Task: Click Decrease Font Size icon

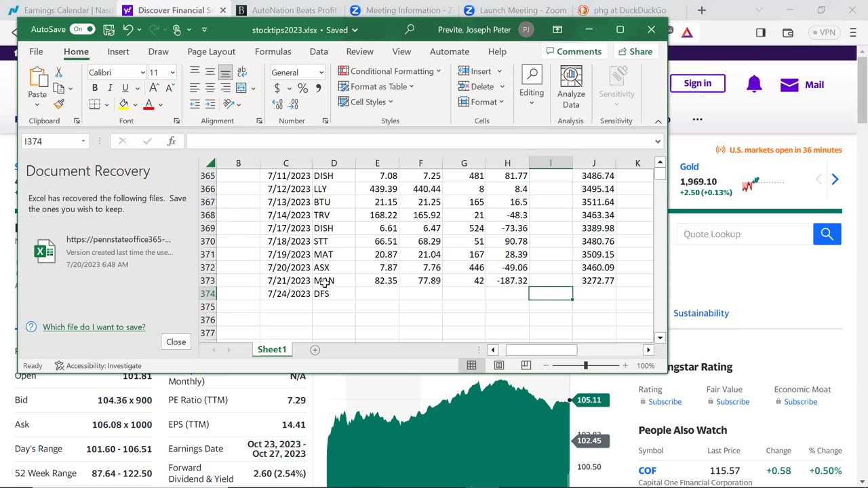Action: click(170, 88)
